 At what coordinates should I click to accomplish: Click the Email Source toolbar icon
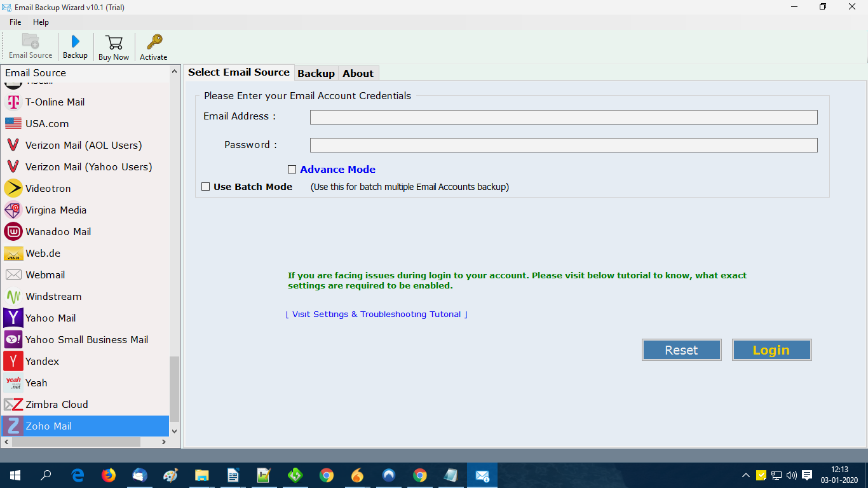pyautogui.click(x=31, y=41)
